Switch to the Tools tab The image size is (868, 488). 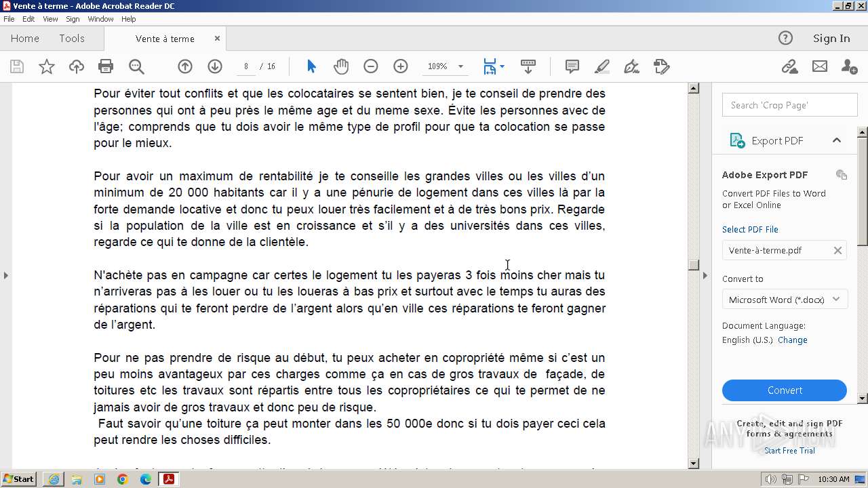(72, 39)
